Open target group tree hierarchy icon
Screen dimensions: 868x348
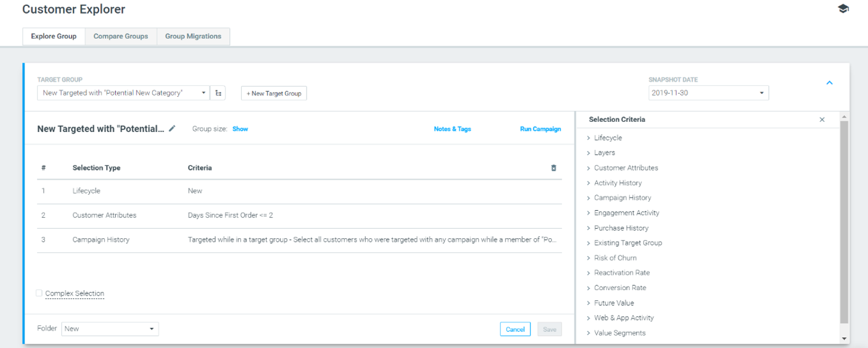point(218,93)
